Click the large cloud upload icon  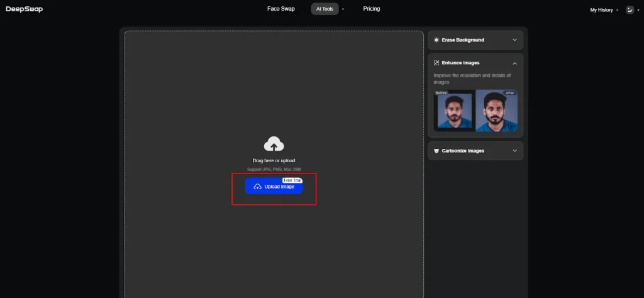274,144
